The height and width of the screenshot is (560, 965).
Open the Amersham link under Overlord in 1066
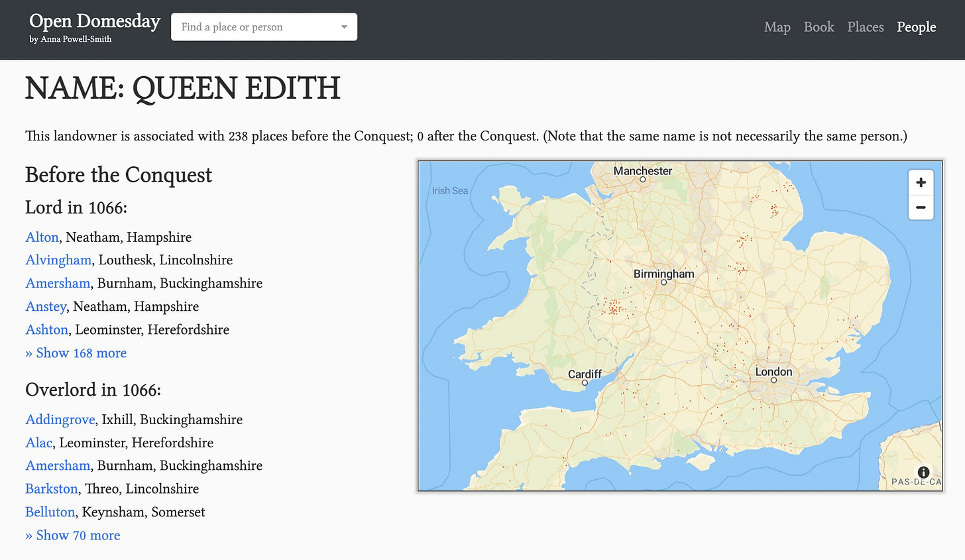click(x=58, y=465)
